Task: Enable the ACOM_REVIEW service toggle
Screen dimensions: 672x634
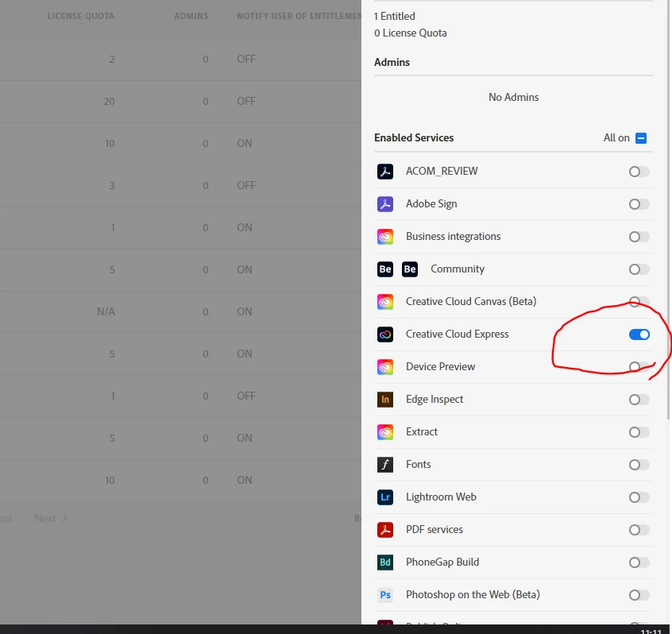Action: pyautogui.click(x=639, y=172)
